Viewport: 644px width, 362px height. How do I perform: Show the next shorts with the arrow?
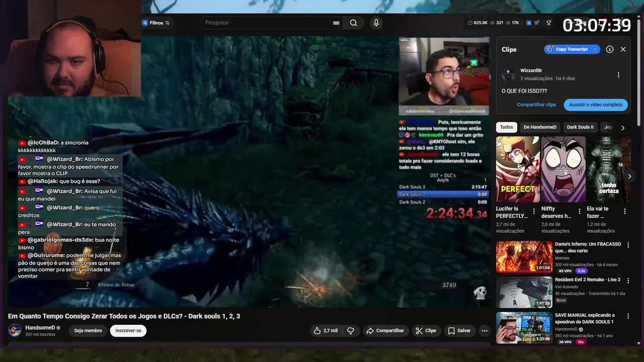coord(629,176)
